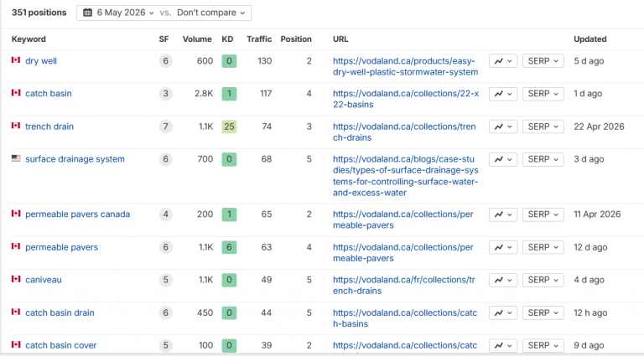Expand the SERP dropdown for permeable pavers

(x=543, y=247)
